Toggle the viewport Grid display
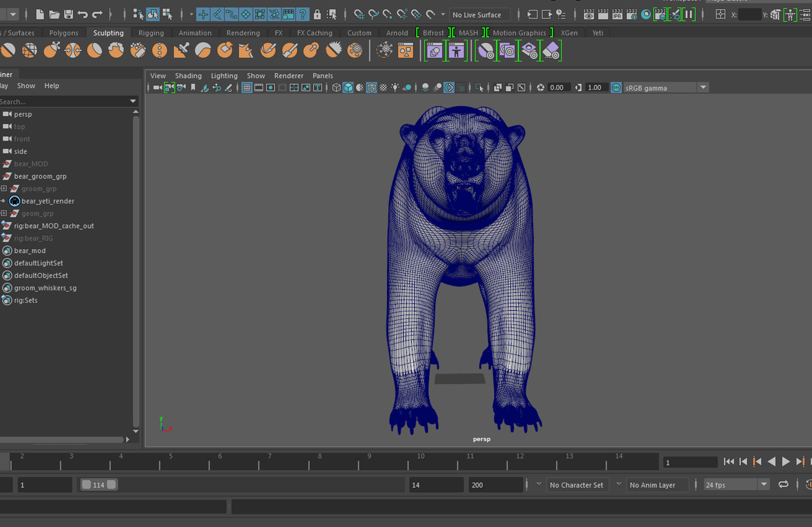The height and width of the screenshot is (527, 812). click(247, 88)
